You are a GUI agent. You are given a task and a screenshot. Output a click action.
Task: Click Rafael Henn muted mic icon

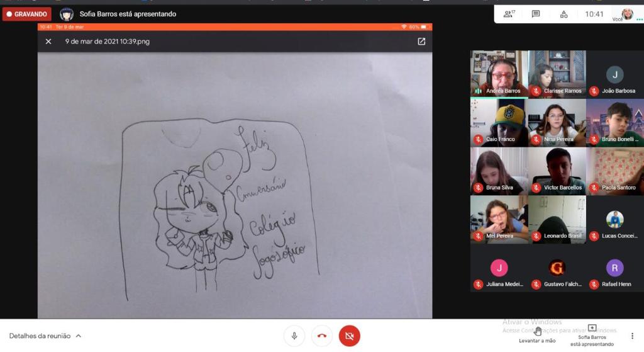click(x=594, y=284)
